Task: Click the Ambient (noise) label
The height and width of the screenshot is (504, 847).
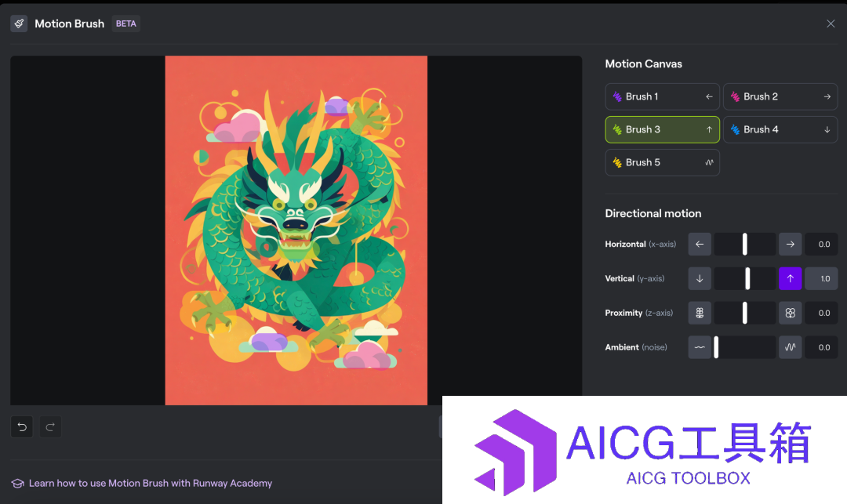Action: point(636,347)
